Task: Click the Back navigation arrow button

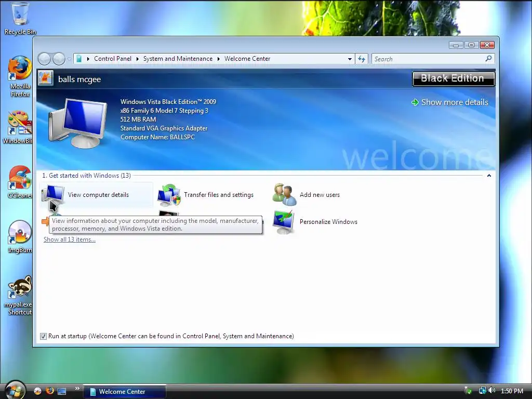Action: pyautogui.click(x=44, y=59)
